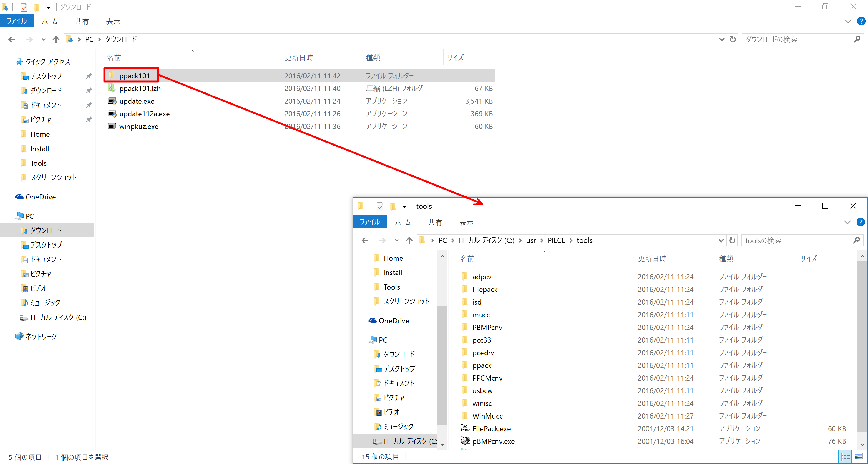Click the tools navigation pane scrollbar down arrow

click(442, 444)
